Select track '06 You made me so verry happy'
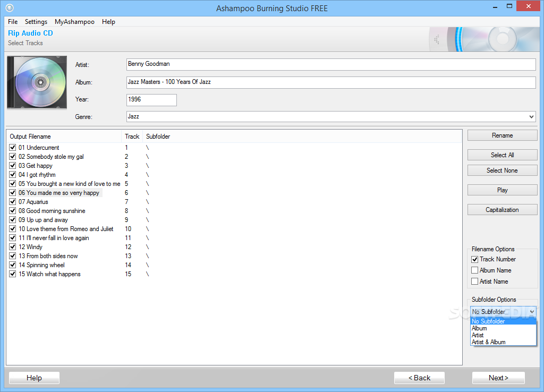Screen dimensions: 544x392 (58, 192)
